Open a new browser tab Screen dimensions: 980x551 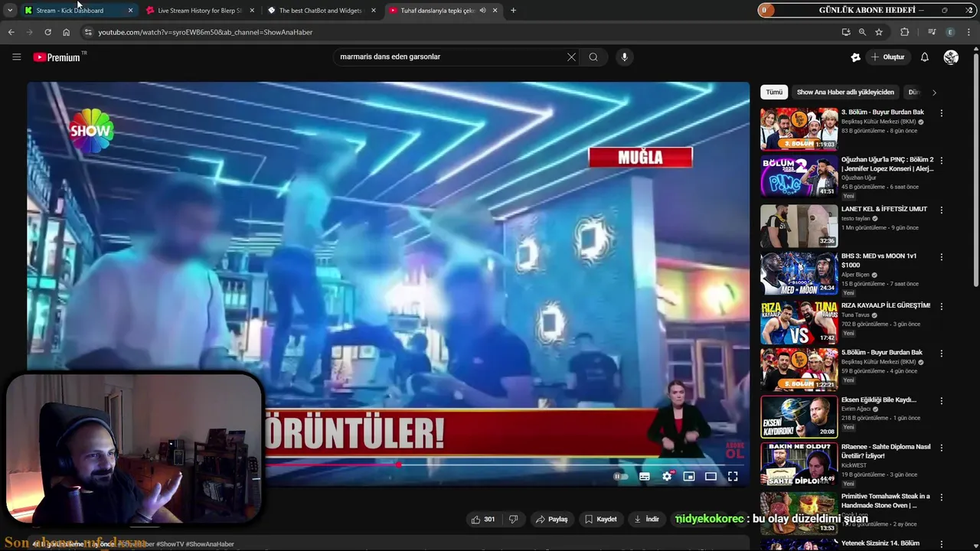click(x=513, y=11)
